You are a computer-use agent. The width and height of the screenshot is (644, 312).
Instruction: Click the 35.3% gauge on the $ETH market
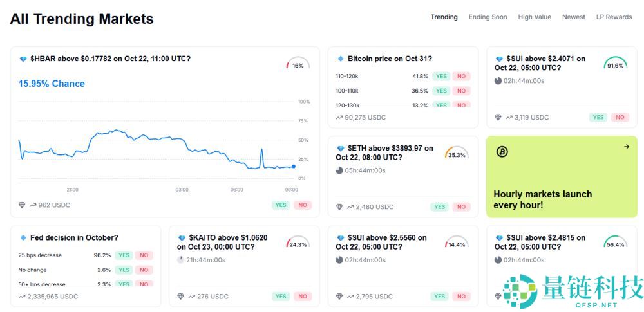tap(457, 153)
